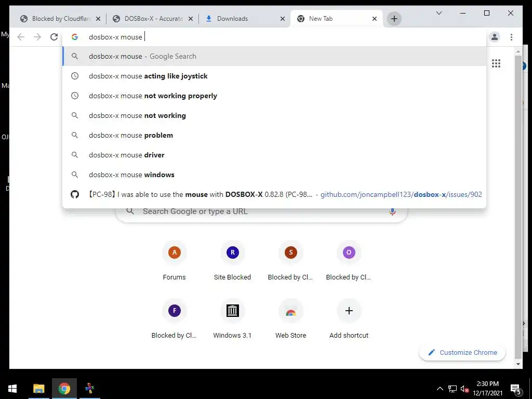The image size is (532, 399).
Task: Choose 'dosbox-x mouse driver' suggestion
Action: 274,155
